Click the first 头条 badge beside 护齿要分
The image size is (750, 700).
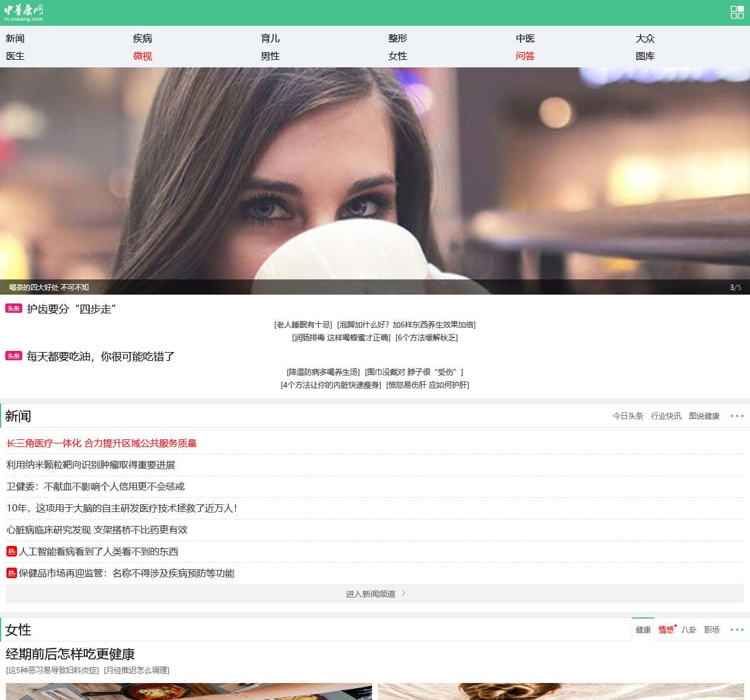13,308
